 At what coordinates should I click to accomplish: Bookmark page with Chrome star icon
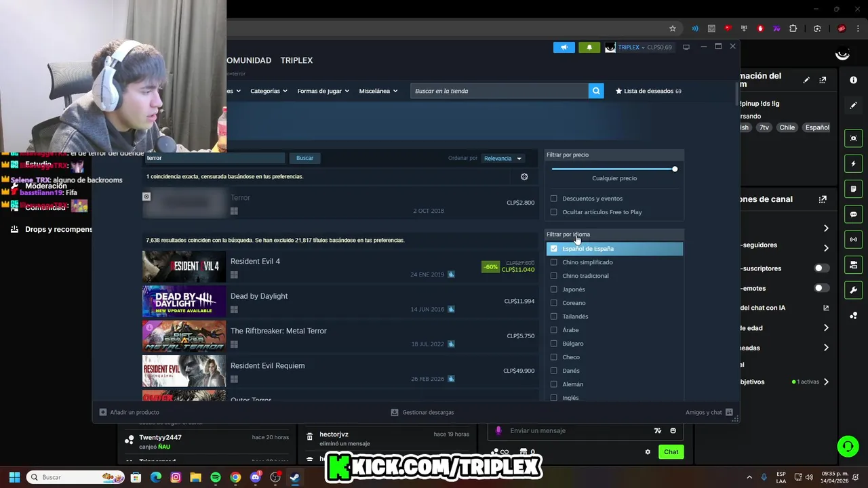[x=673, y=28]
